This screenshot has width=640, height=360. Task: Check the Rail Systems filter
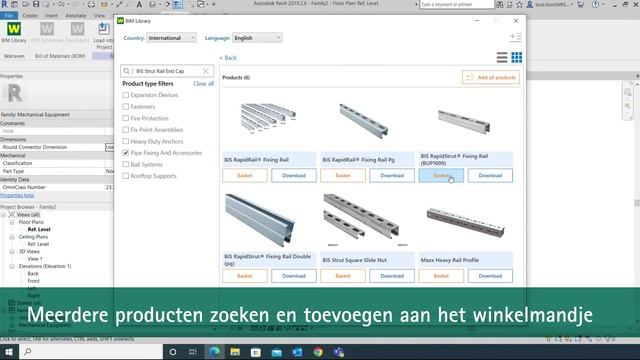coord(126,164)
